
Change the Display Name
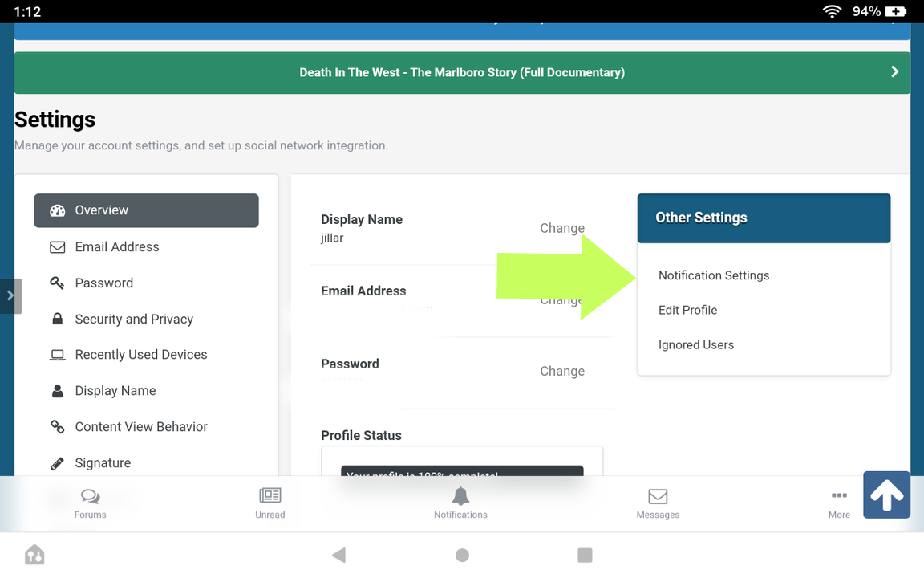click(x=561, y=228)
